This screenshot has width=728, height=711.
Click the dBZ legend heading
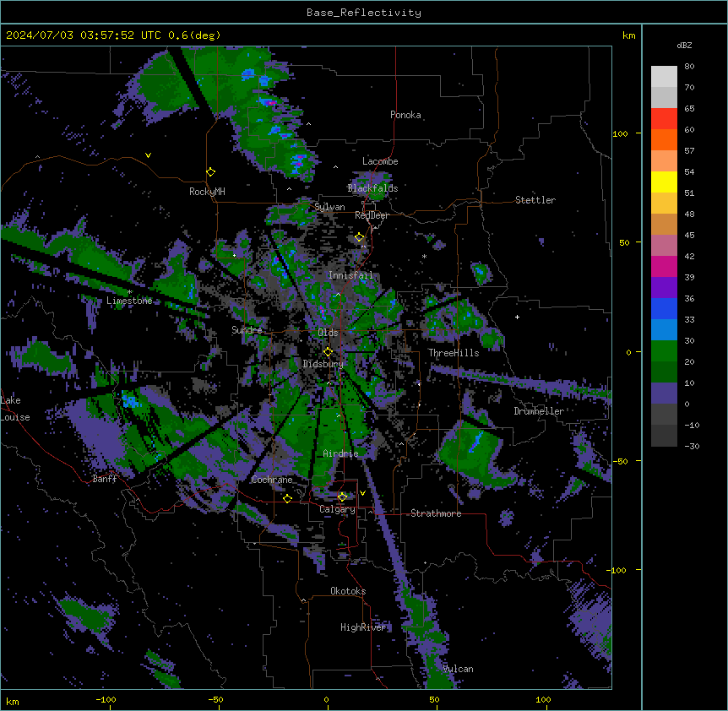tap(684, 45)
